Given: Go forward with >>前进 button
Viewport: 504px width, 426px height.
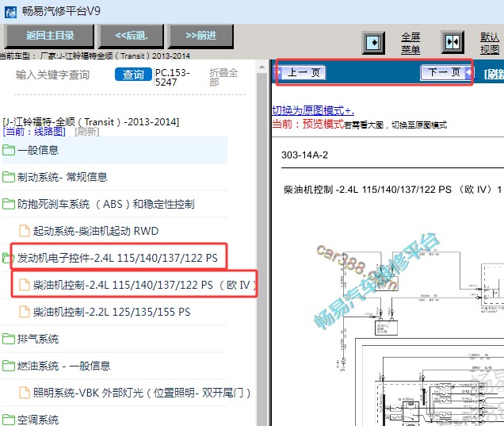Looking at the screenshot, I should pyautogui.click(x=201, y=36).
